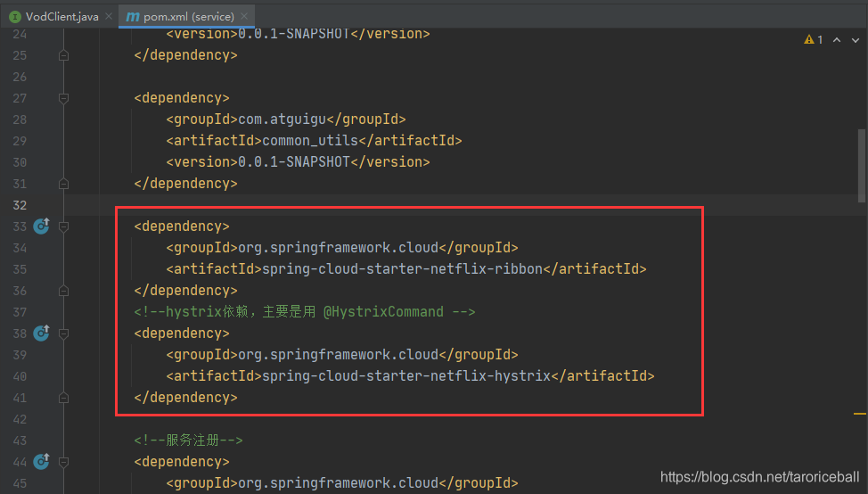The image size is (868, 494).
Task: Click org.springframework.cloud on line 39
Action: [x=339, y=354]
